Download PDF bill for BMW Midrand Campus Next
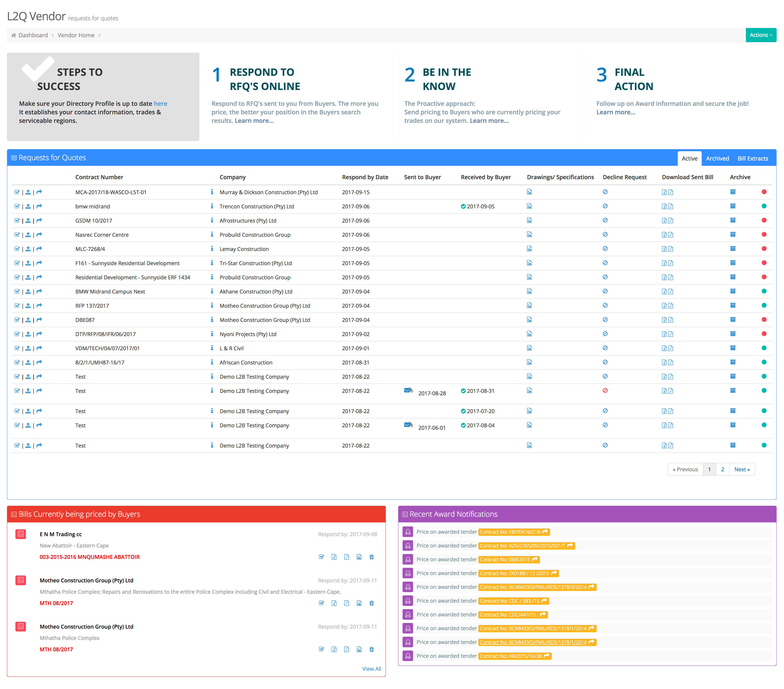784x689 pixels. pos(670,291)
